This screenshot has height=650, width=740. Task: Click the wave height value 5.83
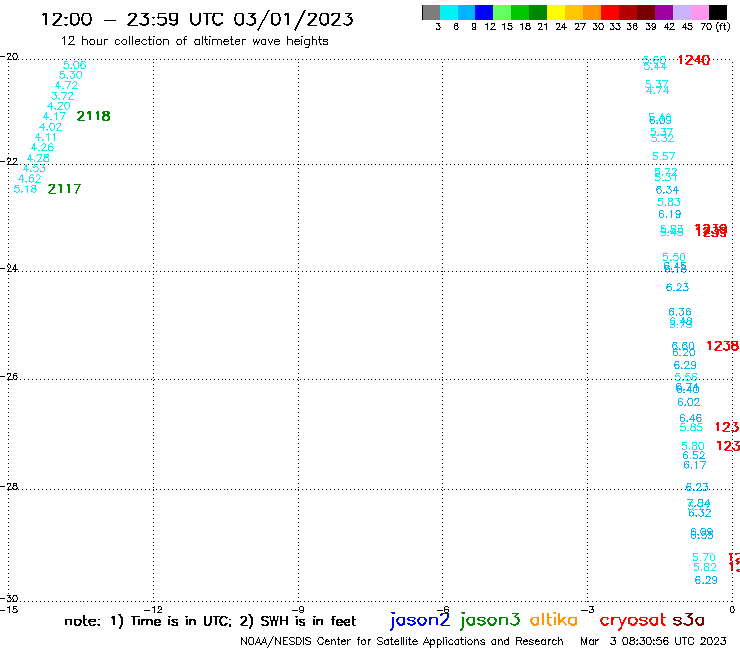[x=669, y=203]
